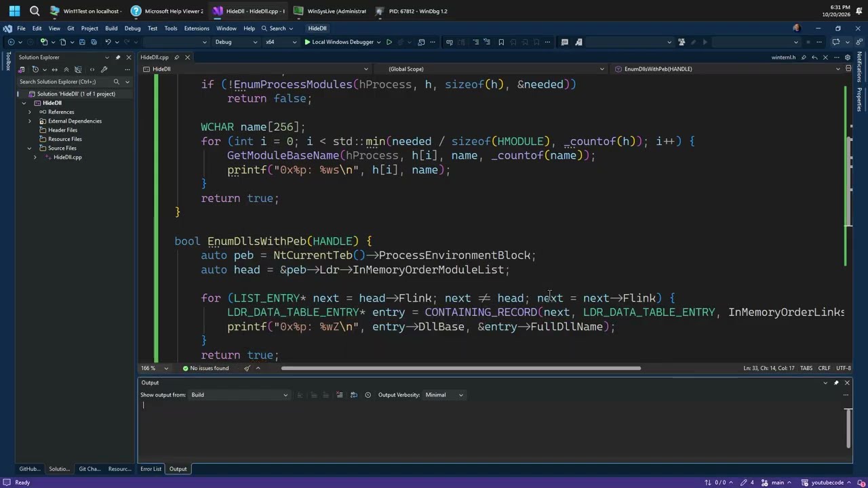Toggle Word Wrap in the Output window

click(x=353, y=394)
